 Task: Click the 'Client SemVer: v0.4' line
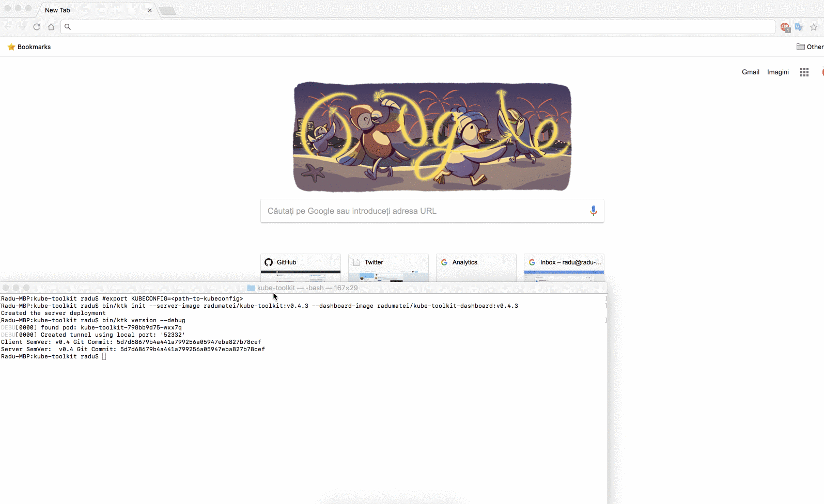click(x=131, y=342)
